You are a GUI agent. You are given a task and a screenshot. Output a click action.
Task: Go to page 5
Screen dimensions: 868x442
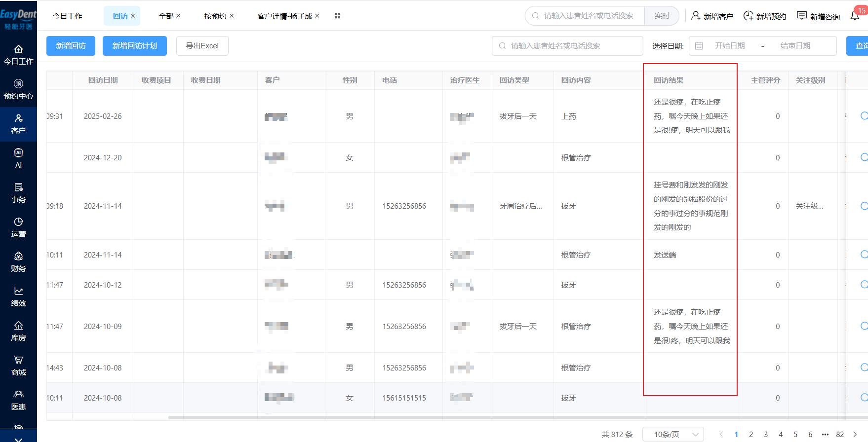[x=795, y=434]
